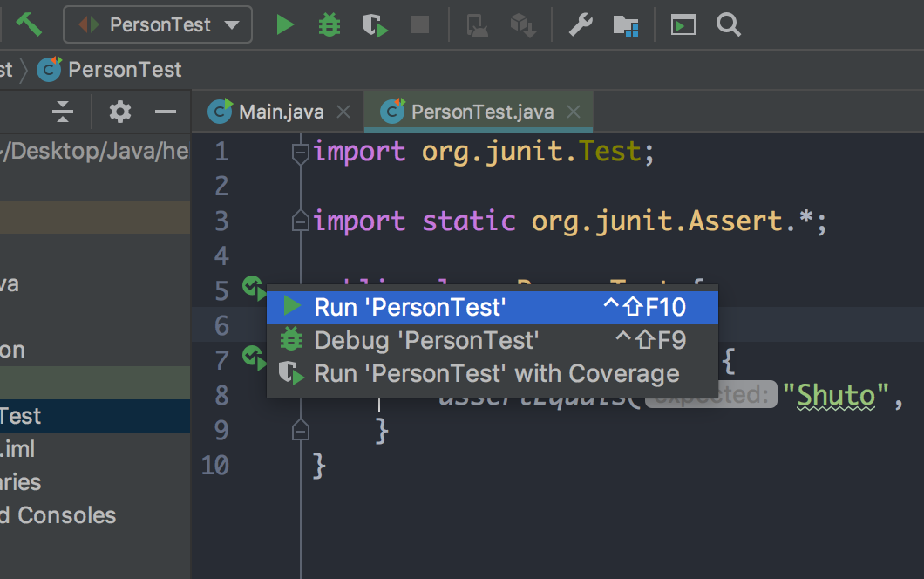Click the closing brace on line 10
Image resolution: width=924 pixels, height=579 pixels.
click(x=319, y=467)
